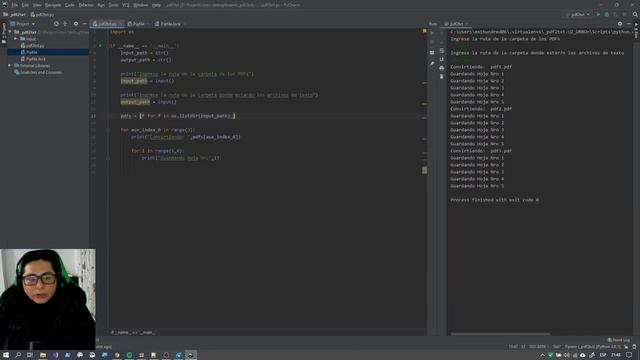Select pdf2txt.py in the Project tree
This screenshot has width=640, height=360.
click(35, 46)
